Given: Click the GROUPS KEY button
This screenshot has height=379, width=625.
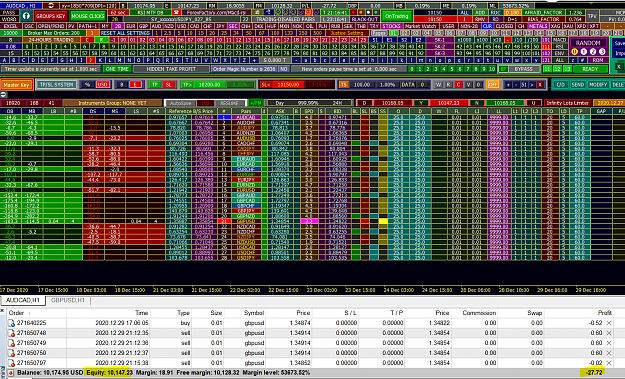Looking at the screenshot, I should (51, 16).
